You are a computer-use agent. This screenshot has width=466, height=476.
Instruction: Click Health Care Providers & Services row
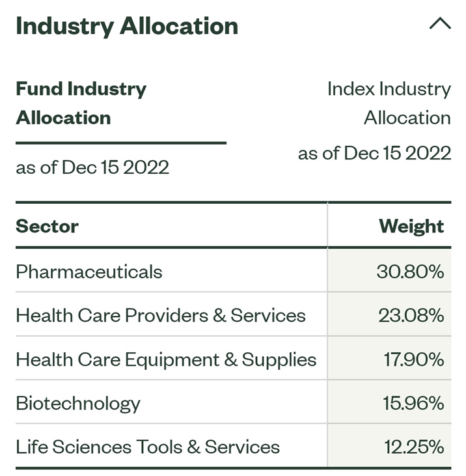tap(233, 315)
